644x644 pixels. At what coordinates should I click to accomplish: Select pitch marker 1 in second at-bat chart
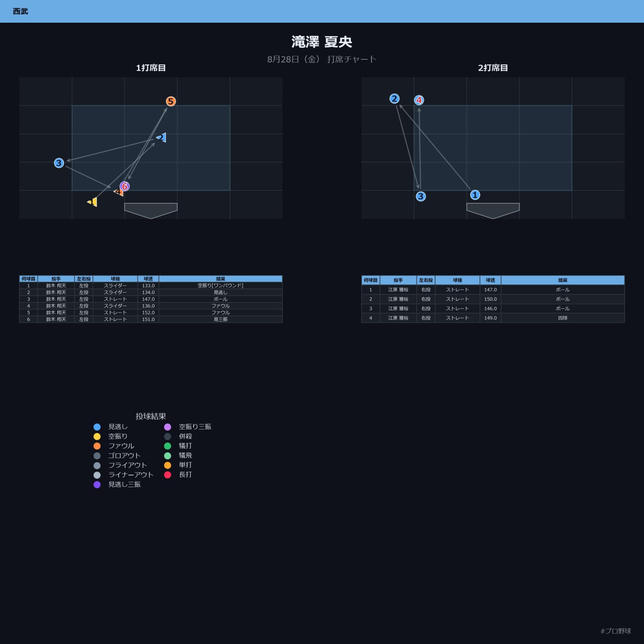tap(475, 195)
